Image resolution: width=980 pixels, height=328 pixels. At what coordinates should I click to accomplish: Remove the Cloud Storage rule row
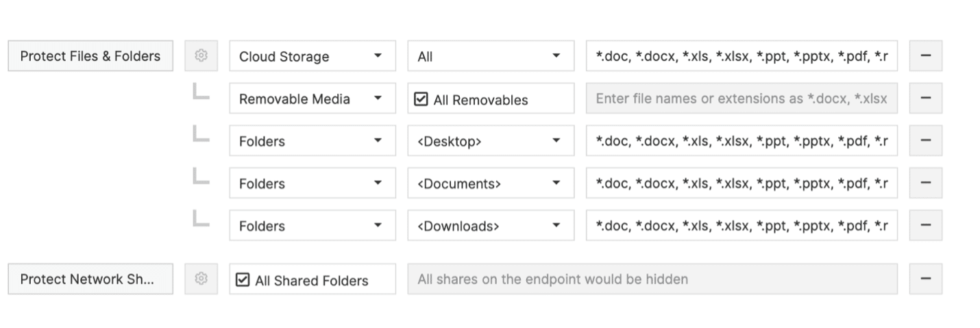click(925, 56)
